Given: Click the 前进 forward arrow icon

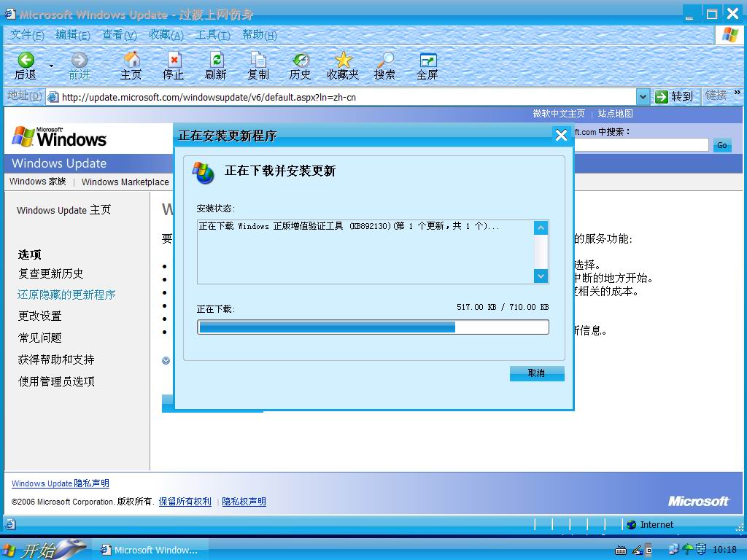Looking at the screenshot, I should (79, 60).
